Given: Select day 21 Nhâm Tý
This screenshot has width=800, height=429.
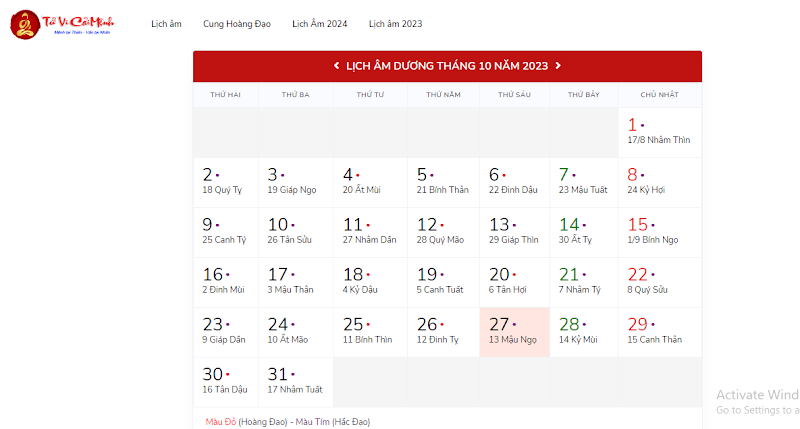Looking at the screenshot, I should pos(584,282).
